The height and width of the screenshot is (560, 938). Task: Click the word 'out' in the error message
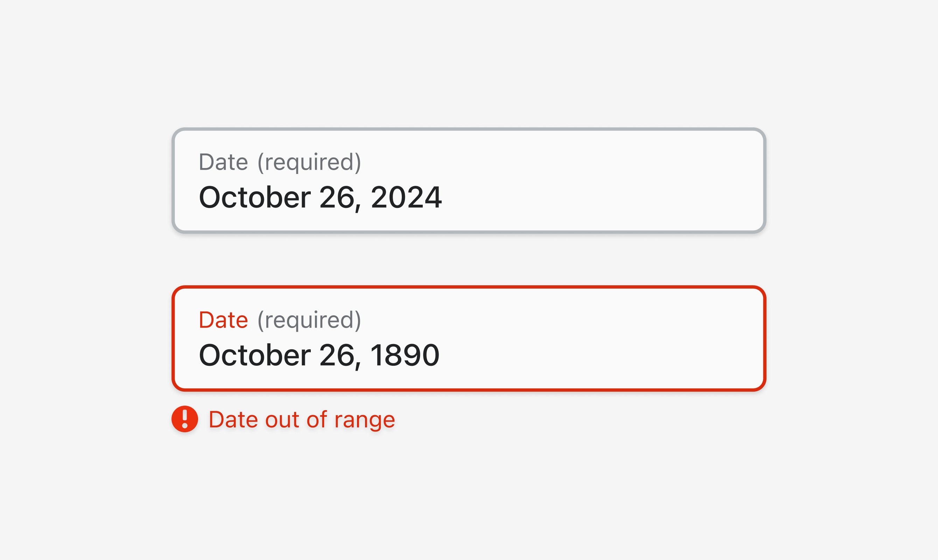tap(282, 420)
